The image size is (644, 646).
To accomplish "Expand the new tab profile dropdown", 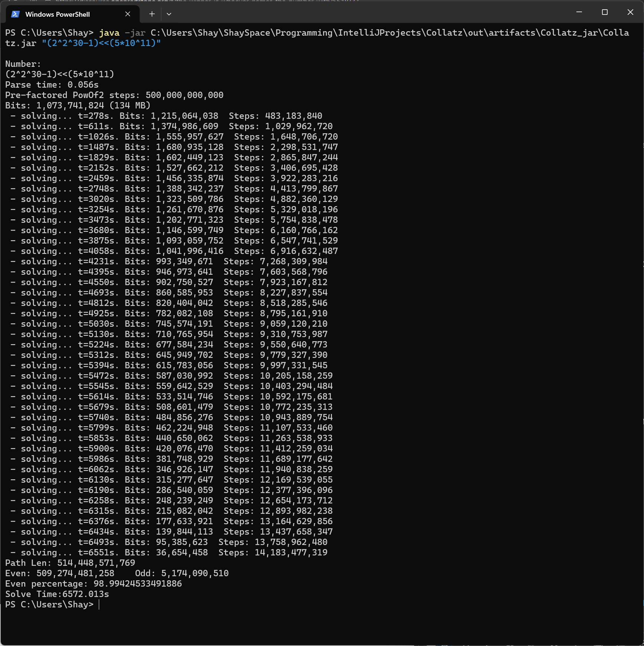I will coord(169,14).
